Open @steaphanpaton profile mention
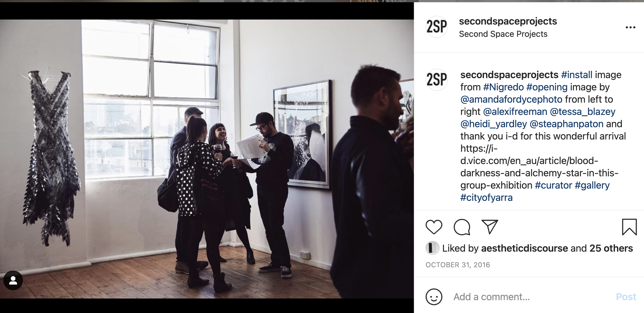The height and width of the screenshot is (313, 644). point(566,124)
